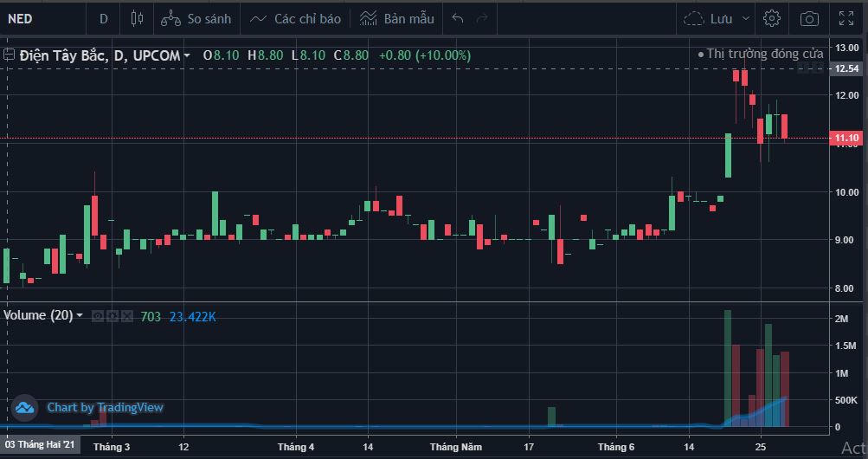This screenshot has width=868, height=459.
Task: Remove the Volume indicator with X
Action: pyautogui.click(x=125, y=317)
